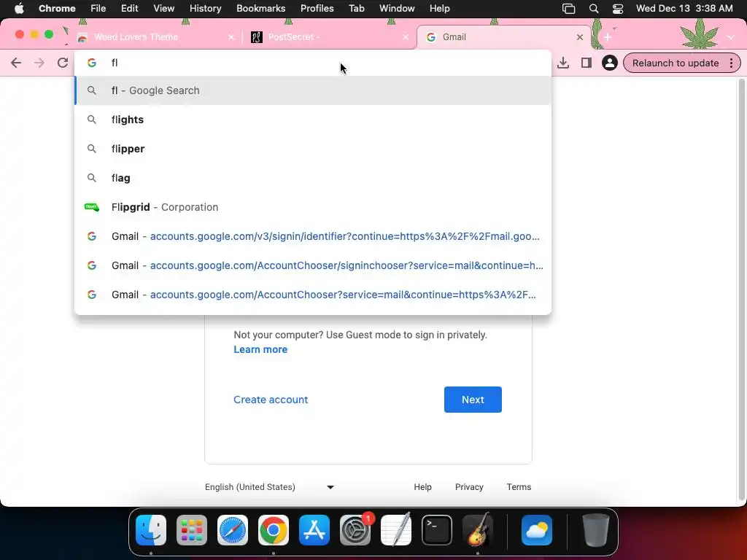Open TextEdit from the Dock

click(x=396, y=530)
